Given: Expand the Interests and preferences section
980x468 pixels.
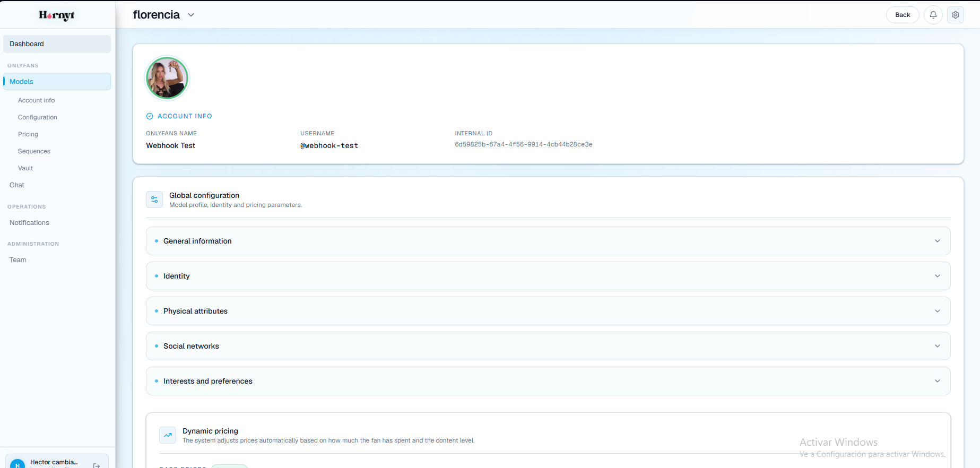Looking at the screenshot, I should pos(548,381).
